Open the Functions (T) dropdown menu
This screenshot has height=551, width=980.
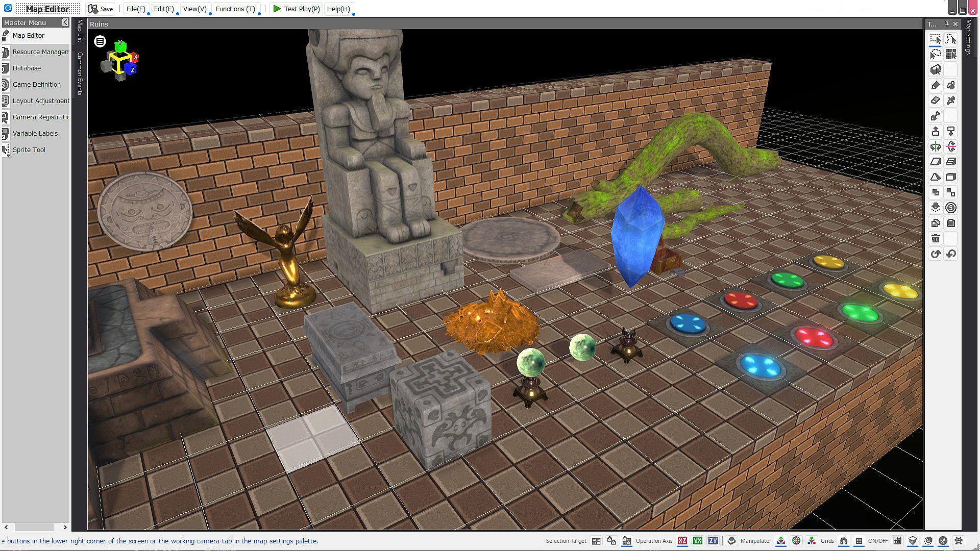click(235, 9)
